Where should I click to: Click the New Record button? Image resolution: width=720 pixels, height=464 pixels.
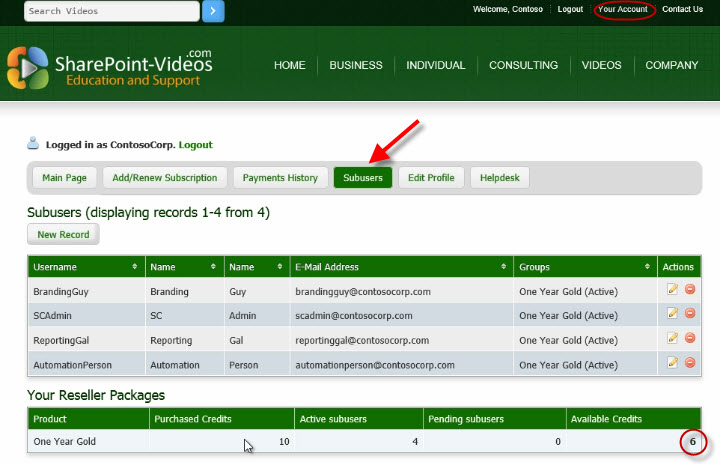pyautogui.click(x=63, y=234)
